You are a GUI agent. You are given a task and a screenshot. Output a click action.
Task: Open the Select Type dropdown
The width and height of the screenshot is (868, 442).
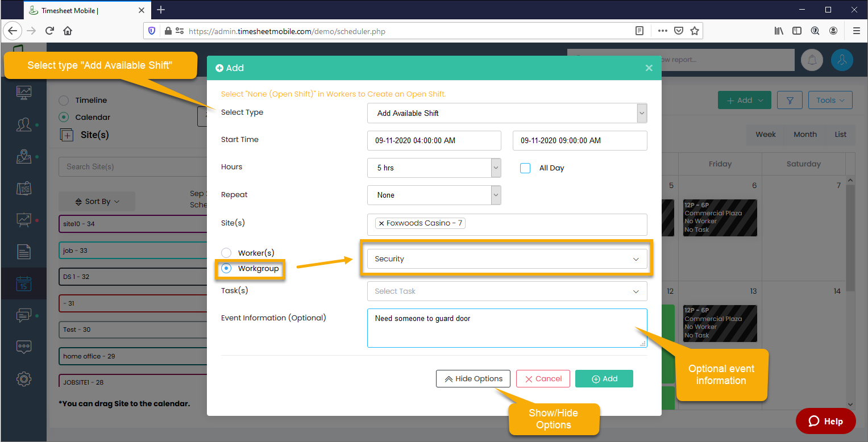tap(506, 113)
